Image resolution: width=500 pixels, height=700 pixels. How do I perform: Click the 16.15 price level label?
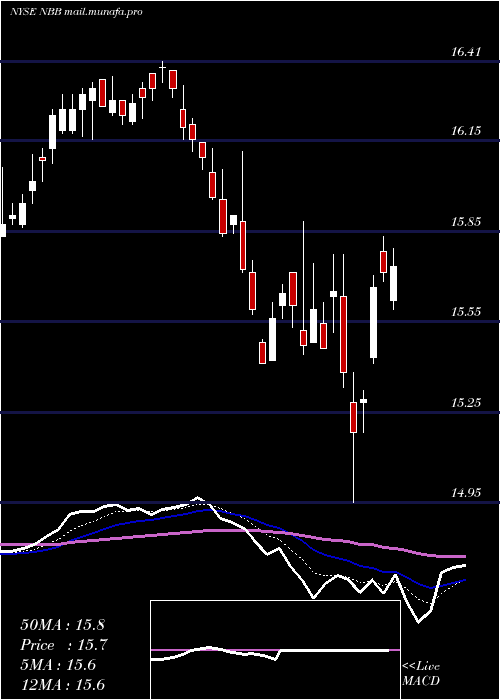click(466, 131)
